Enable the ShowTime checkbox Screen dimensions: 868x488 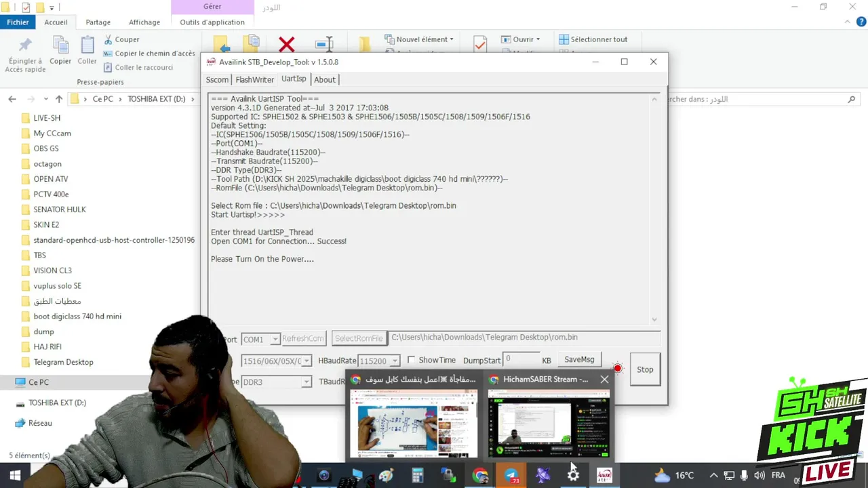coord(411,360)
